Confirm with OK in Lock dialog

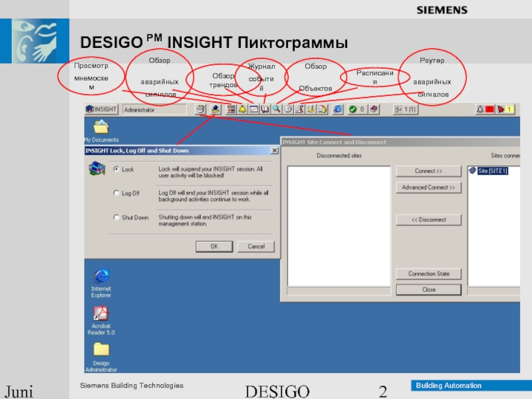214,246
